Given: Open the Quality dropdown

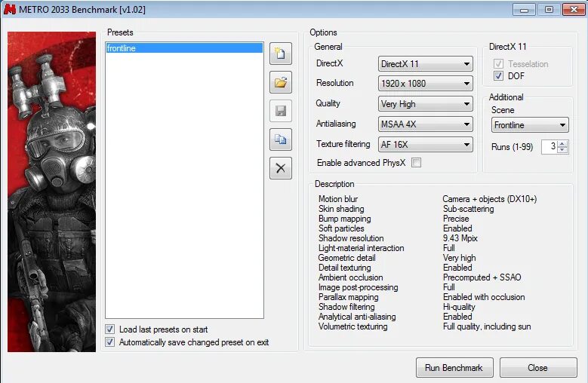Looking at the screenshot, I should click(x=425, y=104).
